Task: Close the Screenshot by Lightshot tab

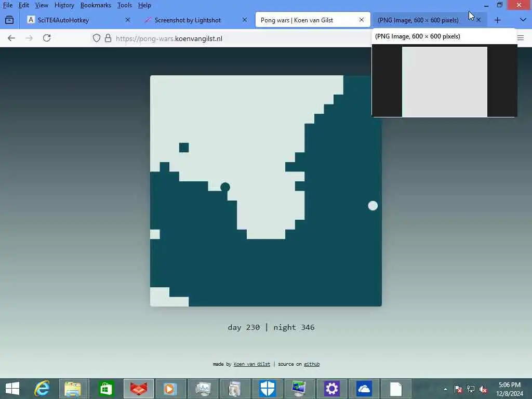Action: click(245, 20)
